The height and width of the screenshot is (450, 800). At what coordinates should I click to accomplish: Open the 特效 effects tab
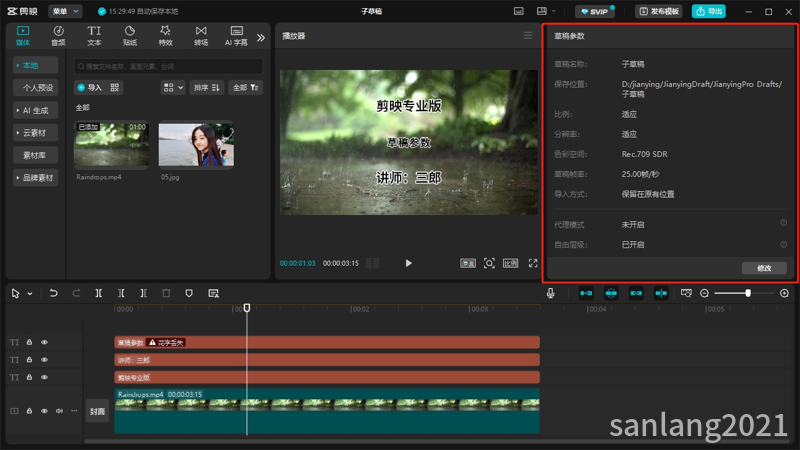coord(165,36)
